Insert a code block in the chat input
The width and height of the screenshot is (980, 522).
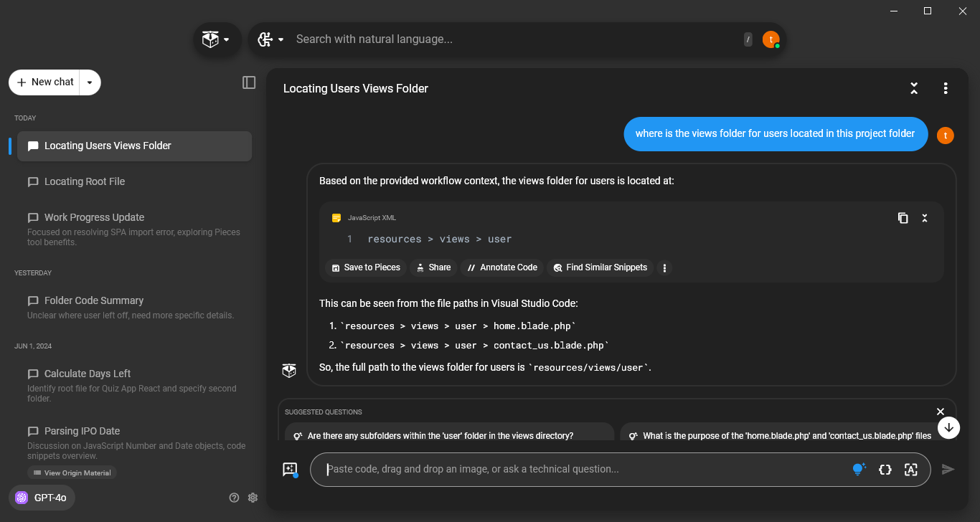[885, 470]
